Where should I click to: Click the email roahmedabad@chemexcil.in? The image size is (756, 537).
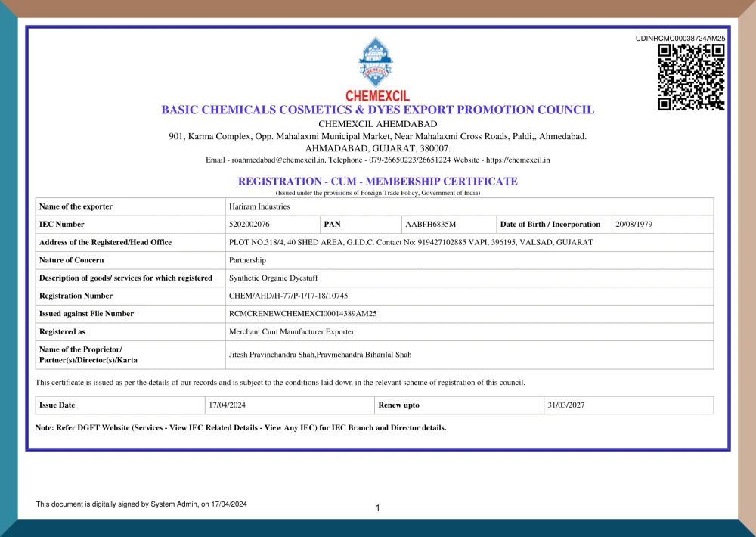point(277,160)
